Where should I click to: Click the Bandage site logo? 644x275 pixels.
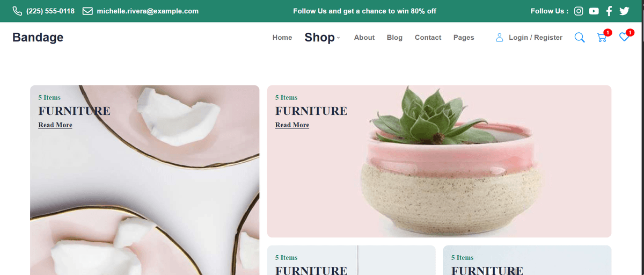click(38, 38)
